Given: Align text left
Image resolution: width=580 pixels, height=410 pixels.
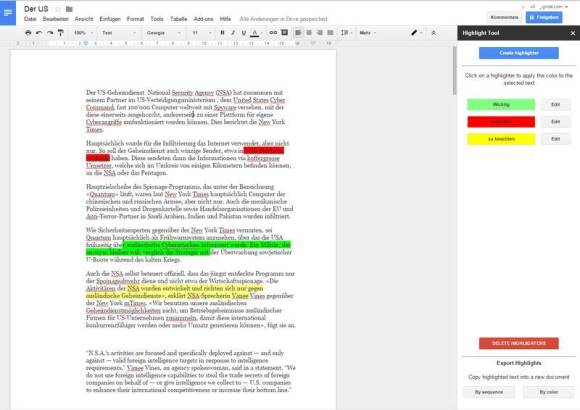Looking at the screenshot, I should point(298,33).
